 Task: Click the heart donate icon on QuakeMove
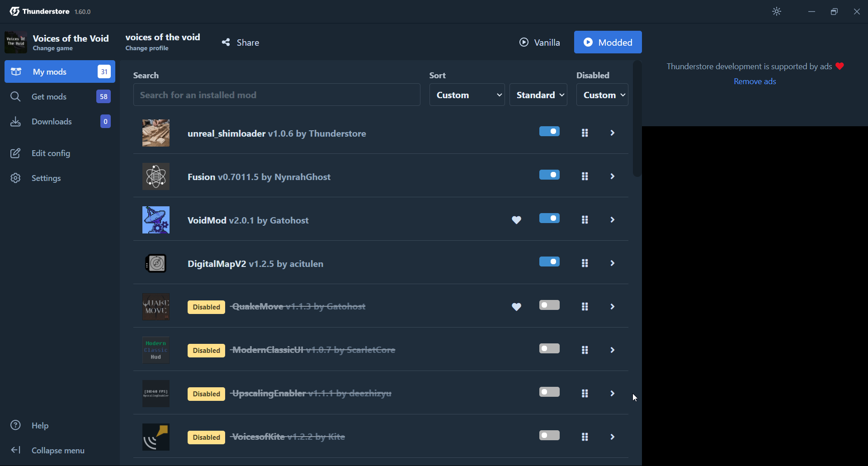(517, 307)
